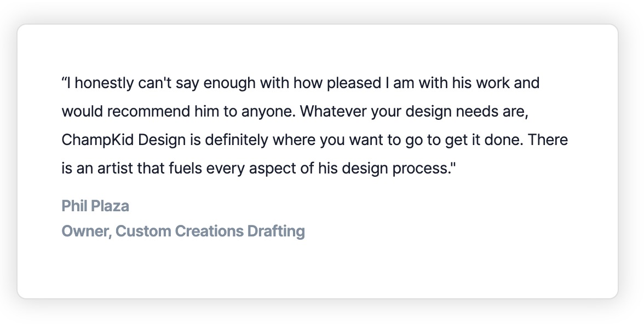Click the opening quotation mark of the testimonial

[64, 83]
